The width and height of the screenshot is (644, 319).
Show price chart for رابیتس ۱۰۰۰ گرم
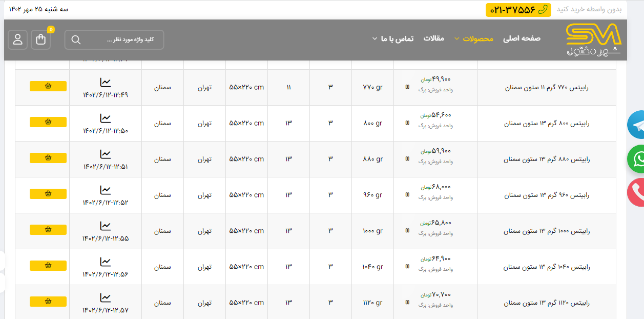pyautogui.click(x=105, y=226)
